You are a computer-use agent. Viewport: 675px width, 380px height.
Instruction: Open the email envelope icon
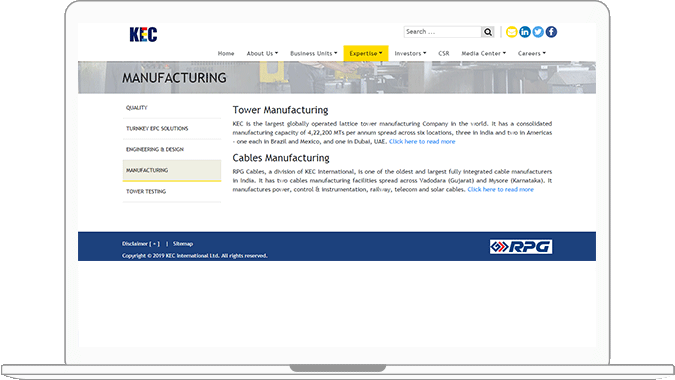click(511, 32)
